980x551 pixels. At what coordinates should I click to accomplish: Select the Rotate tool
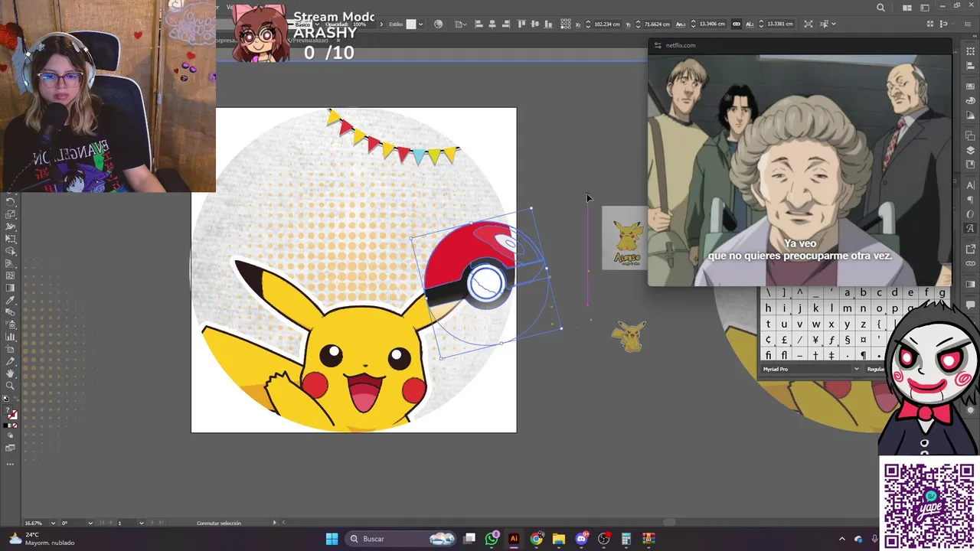[x=11, y=202]
